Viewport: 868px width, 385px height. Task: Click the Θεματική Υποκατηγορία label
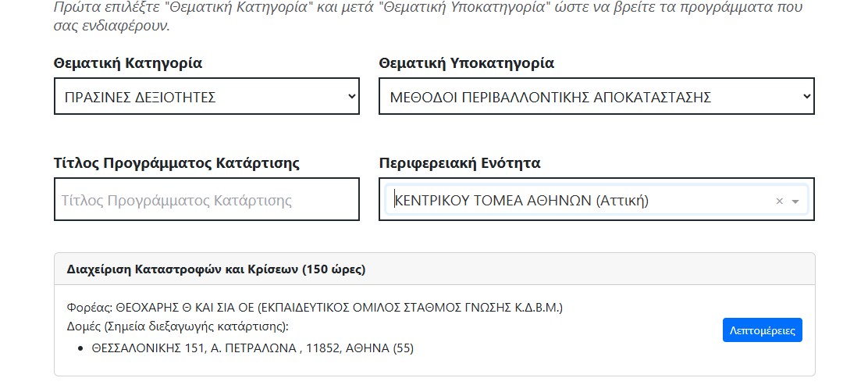pyautogui.click(x=467, y=63)
